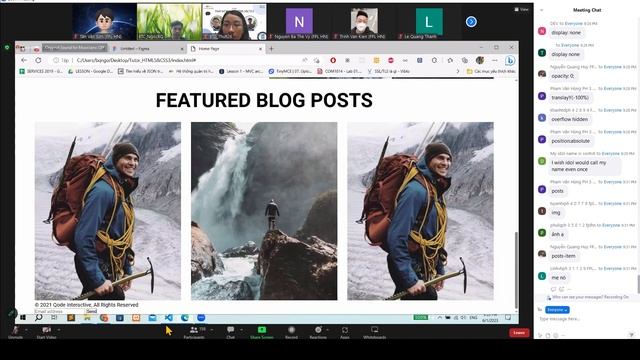This screenshot has height=360, width=640.
Task: Click the Meeting Chat scrollbar thumb
Action: [x=638, y=284]
